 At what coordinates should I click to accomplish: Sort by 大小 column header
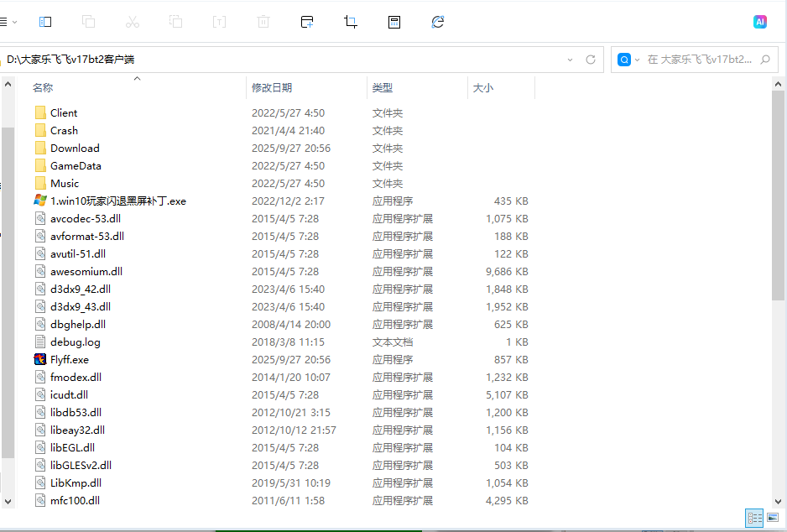483,87
